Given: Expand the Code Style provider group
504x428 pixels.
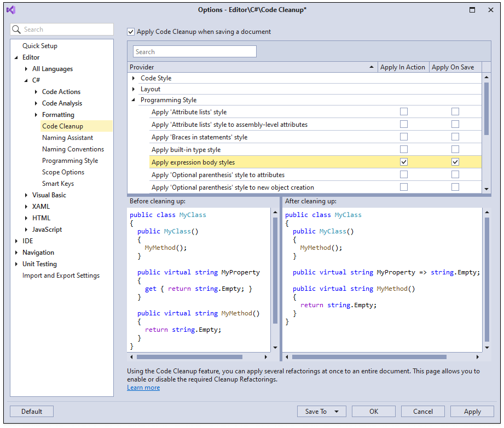Looking at the screenshot, I should [x=134, y=78].
